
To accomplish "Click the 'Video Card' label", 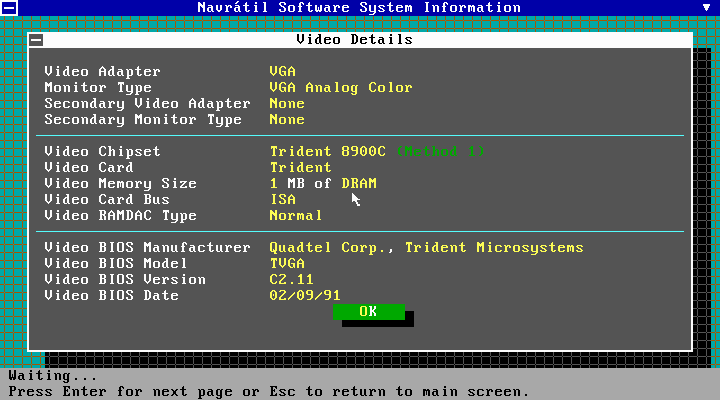I will (x=89, y=168).
